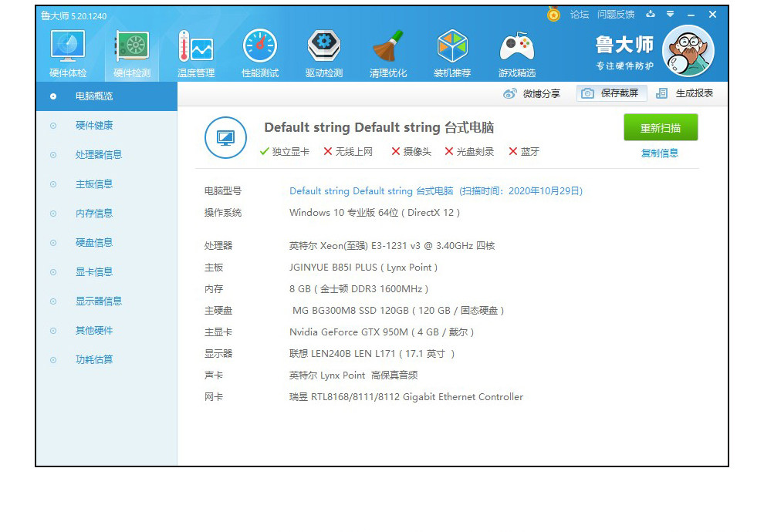Click the skin/upload icon in title bar
Viewport: 764px width, 532px height.
point(651,14)
